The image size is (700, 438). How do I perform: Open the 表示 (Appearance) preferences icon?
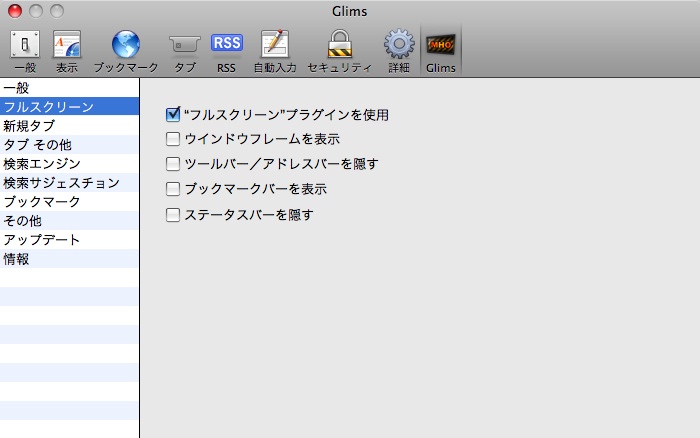coord(67,45)
